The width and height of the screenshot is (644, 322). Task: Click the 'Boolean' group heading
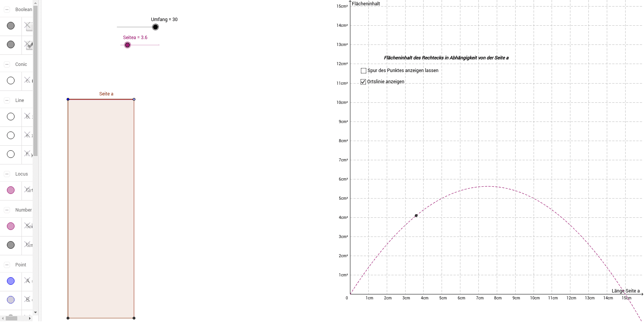click(x=24, y=10)
